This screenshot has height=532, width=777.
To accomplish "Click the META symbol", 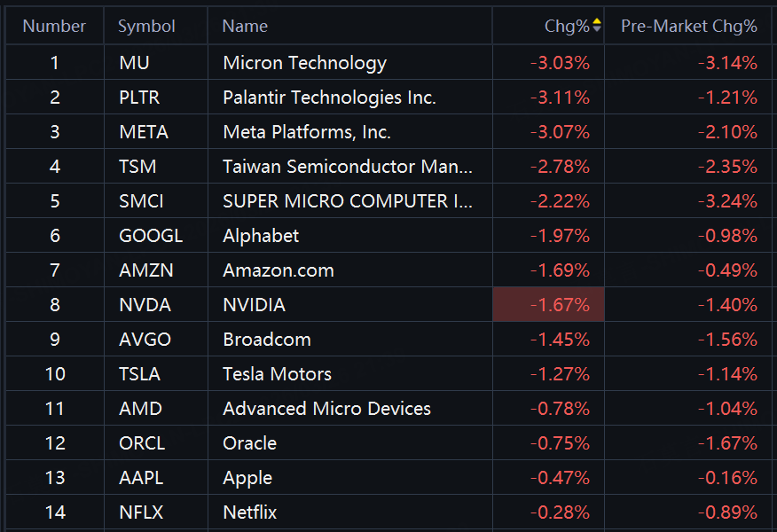I will pyautogui.click(x=143, y=132).
